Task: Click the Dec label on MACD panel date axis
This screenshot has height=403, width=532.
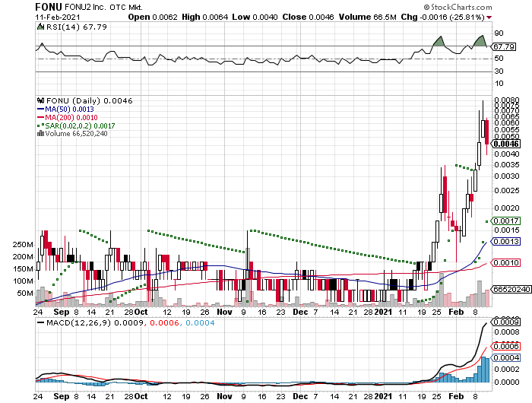Action: 300,396
